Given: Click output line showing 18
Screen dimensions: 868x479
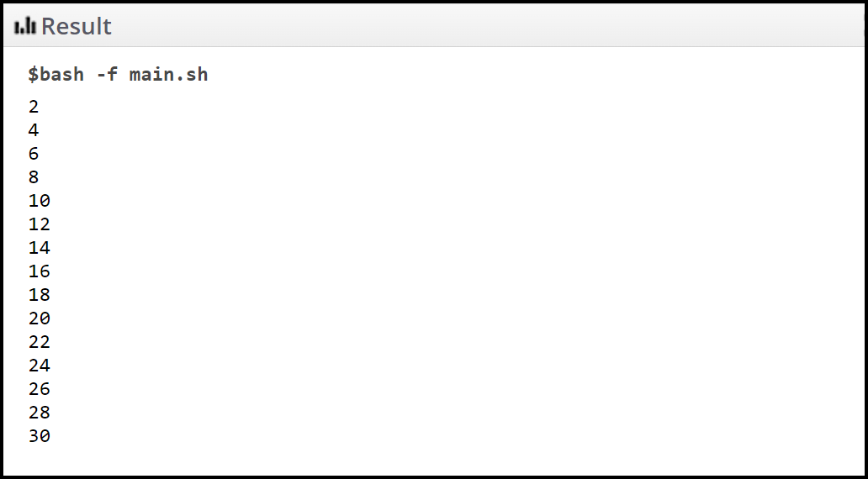Looking at the screenshot, I should click(x=40, y=295).
